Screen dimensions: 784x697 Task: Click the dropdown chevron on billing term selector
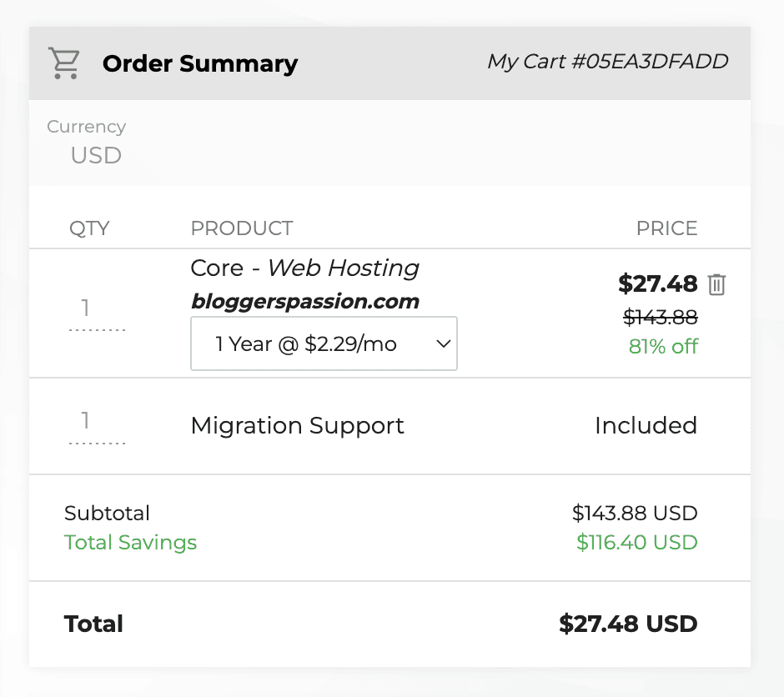pos(442,343)
